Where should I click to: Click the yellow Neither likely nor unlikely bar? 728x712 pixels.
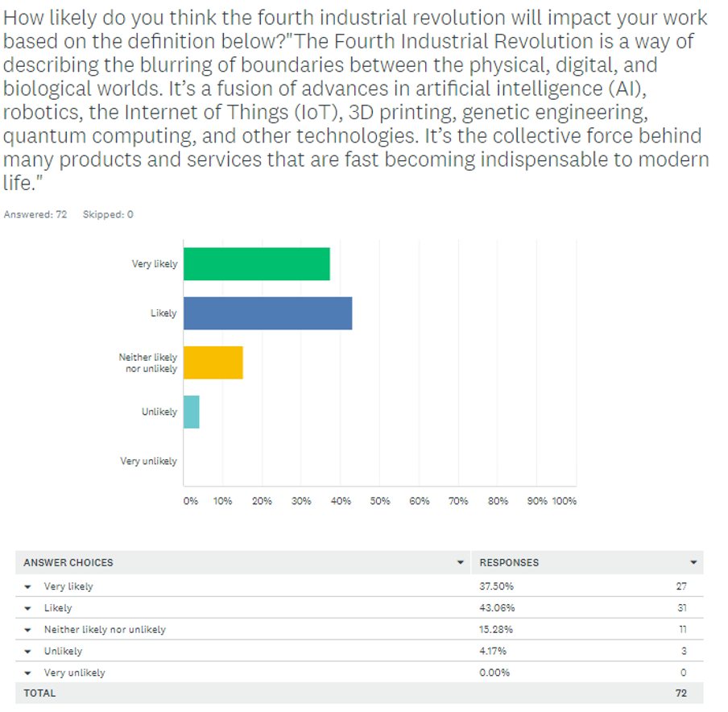coord(213,362)
